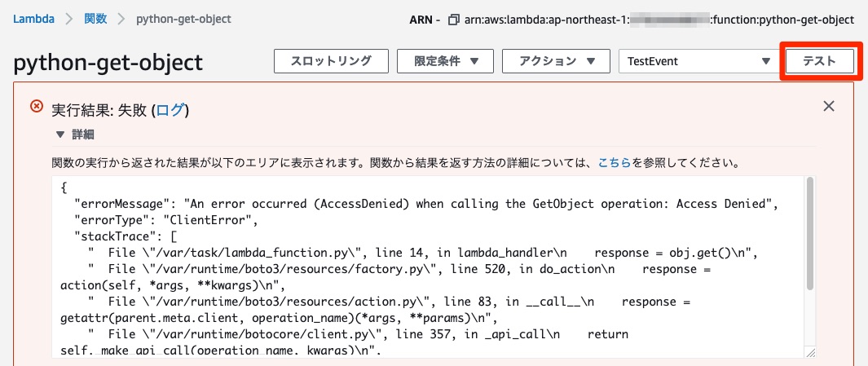
Task: Open the アクション dropdown menu
Action: (x=556, y=61)
